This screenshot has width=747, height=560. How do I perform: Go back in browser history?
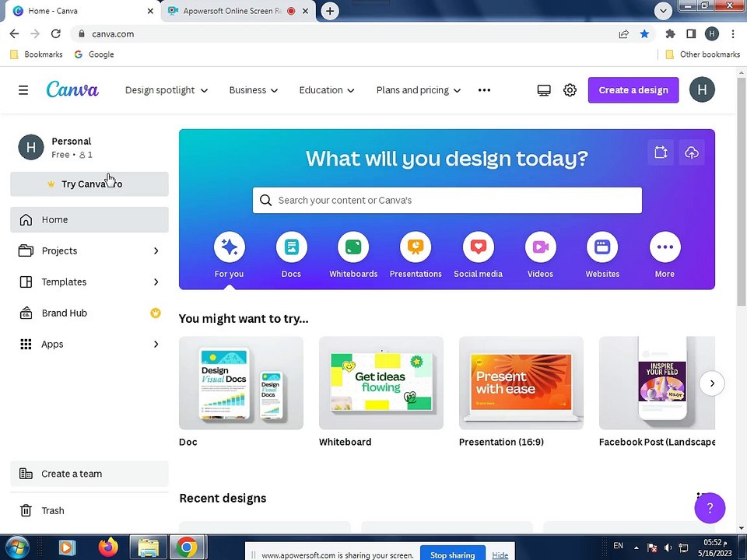click(14, 33)
